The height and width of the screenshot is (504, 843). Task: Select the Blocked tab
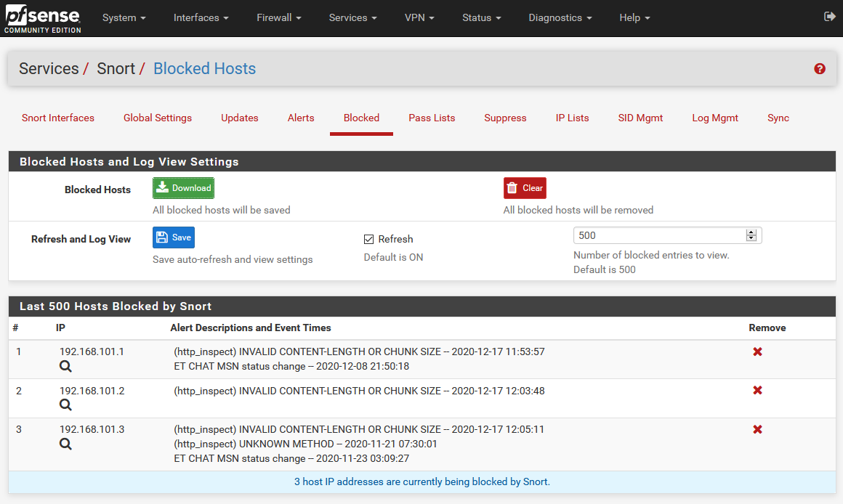361,118
